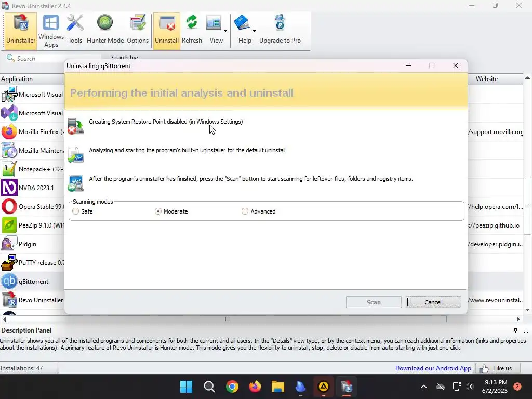Image resolution: width=532 pixels, height=399 pixels.
Task: Select the qBittorrent entry icon
Action: 9,281
